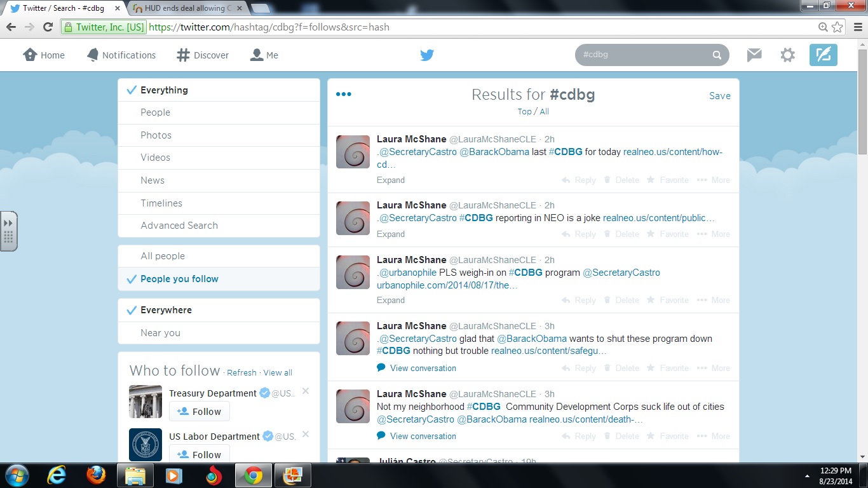Screen dimensions: 868x488
Task: Click the zoom magnifier icon in address bar
Action: (x=823, y=27)
